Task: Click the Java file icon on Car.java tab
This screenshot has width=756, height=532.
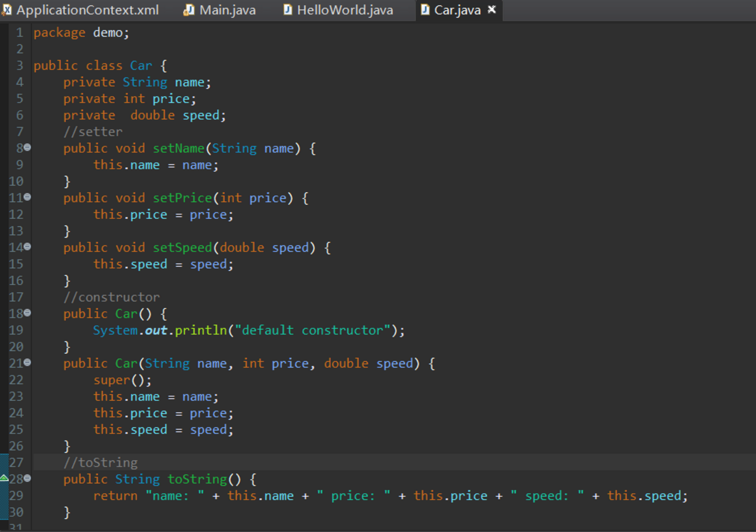Action: tap(425, 10)
